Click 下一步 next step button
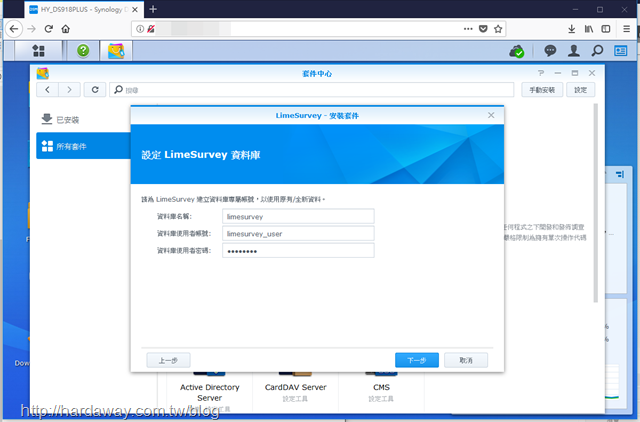 [417, 360]
